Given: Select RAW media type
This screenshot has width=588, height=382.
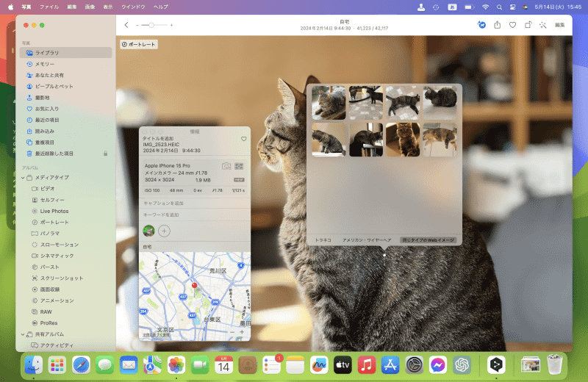Looking at the screenshot, I should [x=65, y=312].
